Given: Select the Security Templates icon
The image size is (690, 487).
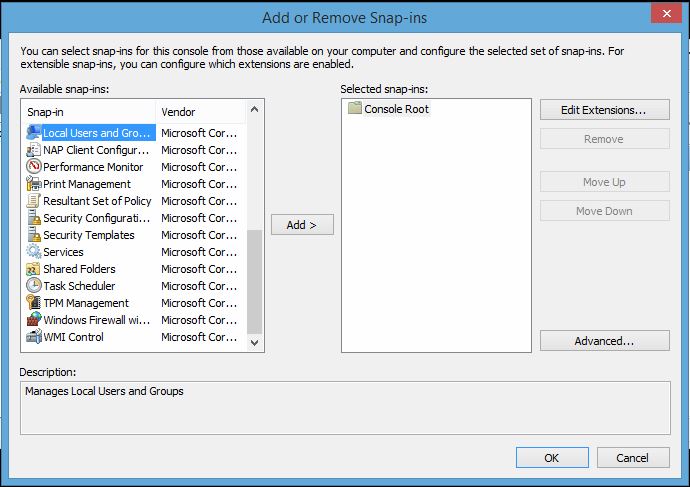Looking at the screenshot, I should coord(34,235).
